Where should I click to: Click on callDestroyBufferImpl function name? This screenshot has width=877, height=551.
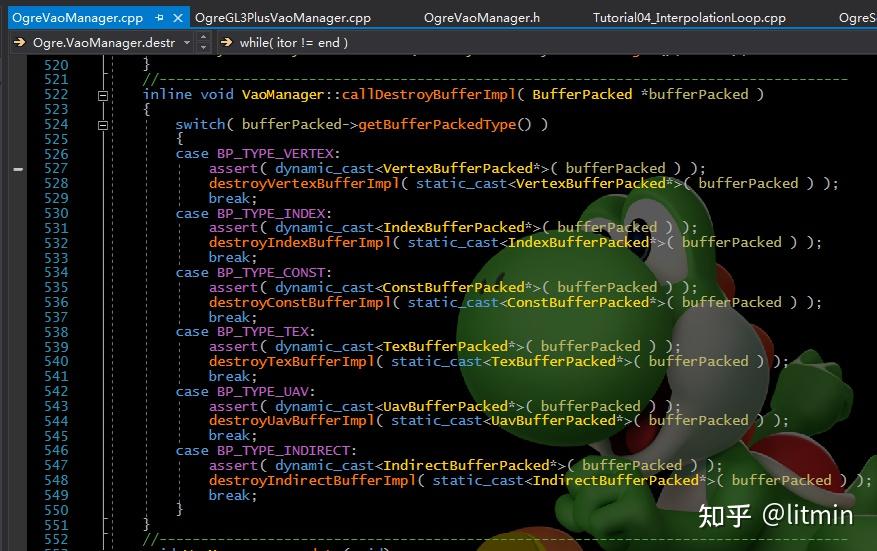pyautogui.click(x=428, y=95)
